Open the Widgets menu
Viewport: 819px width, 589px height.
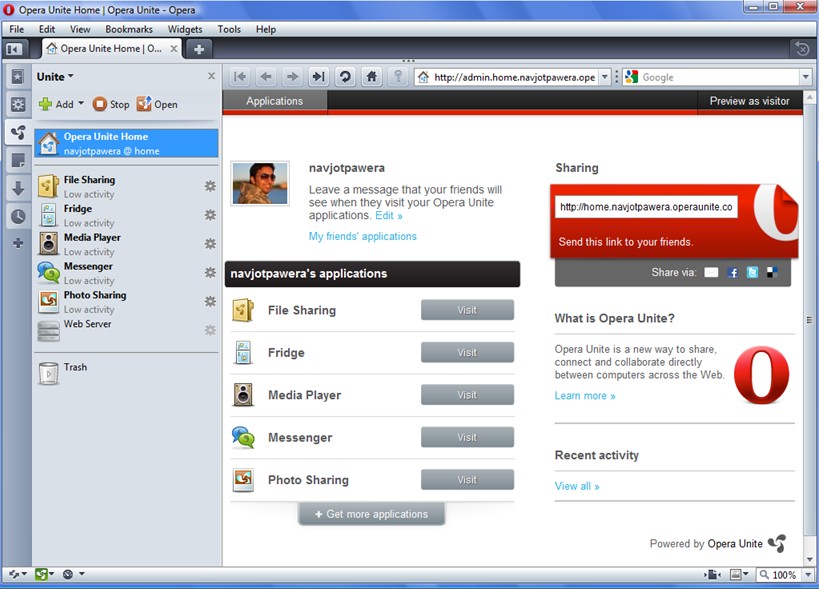pyautogui.click(x=185, y=29)
